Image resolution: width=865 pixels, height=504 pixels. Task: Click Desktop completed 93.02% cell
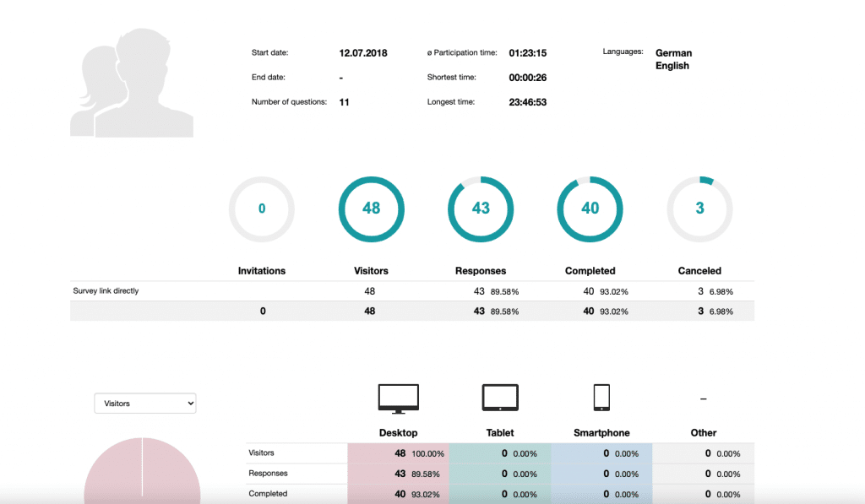tap(399, 494)
